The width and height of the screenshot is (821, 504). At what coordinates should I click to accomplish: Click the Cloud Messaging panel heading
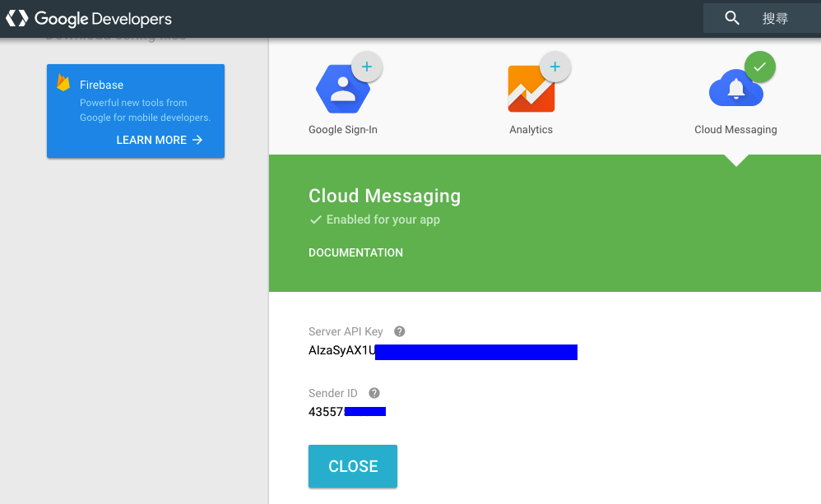384,196
